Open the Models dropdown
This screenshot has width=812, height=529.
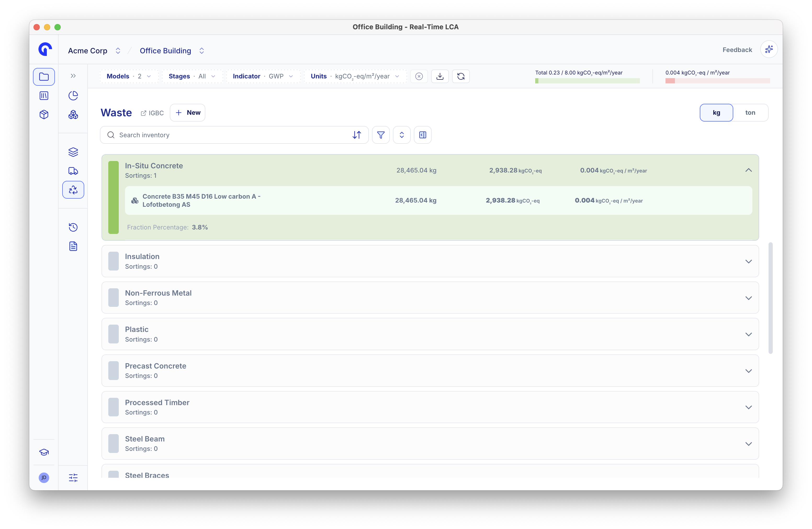coord(129,76)
